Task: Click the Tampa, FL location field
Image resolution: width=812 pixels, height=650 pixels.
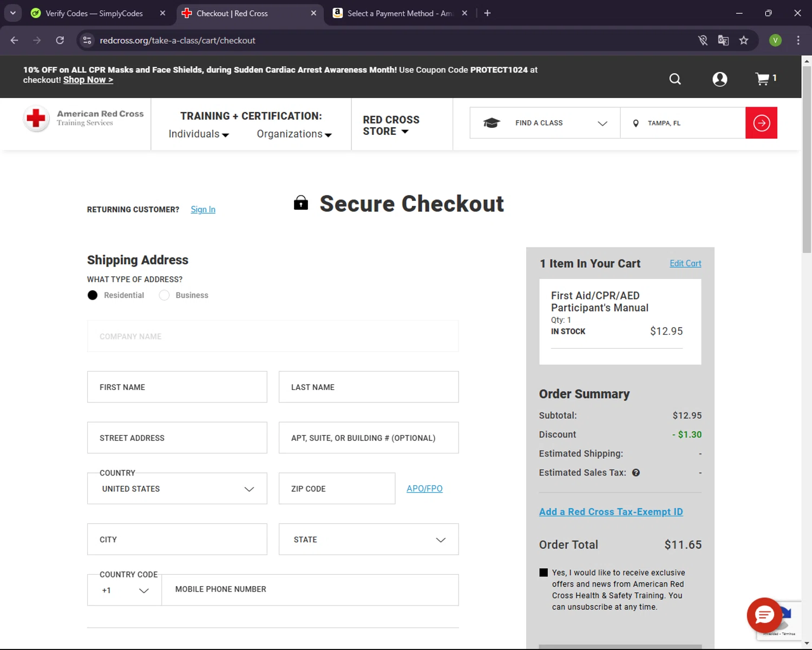Action: point(683,123)
